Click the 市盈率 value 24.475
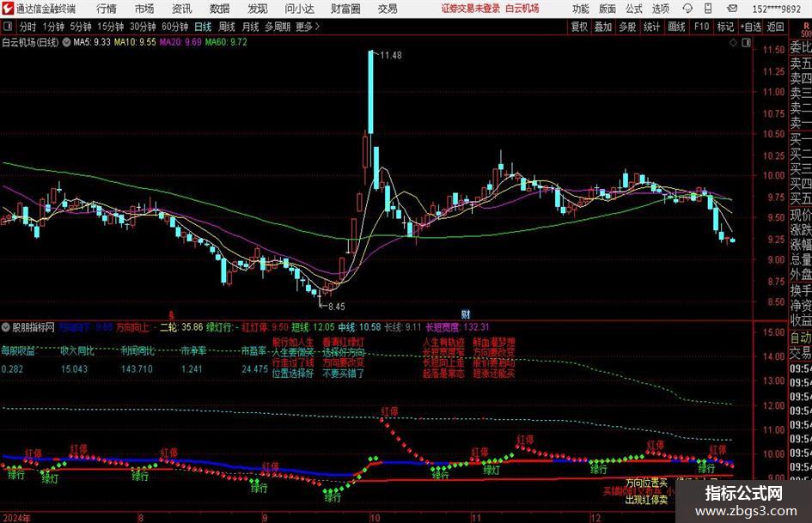 (x=255, y=369)
